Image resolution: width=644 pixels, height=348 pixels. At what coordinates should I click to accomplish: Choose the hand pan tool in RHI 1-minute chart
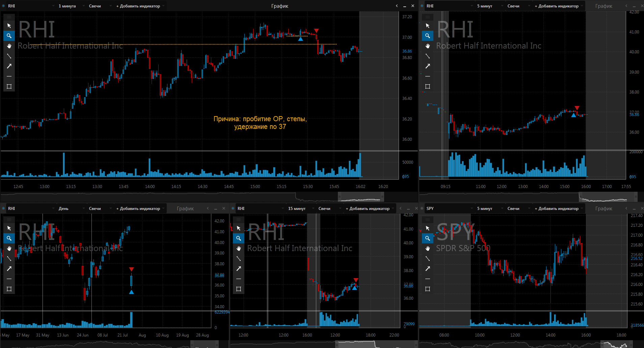click(x=9, y=46)
